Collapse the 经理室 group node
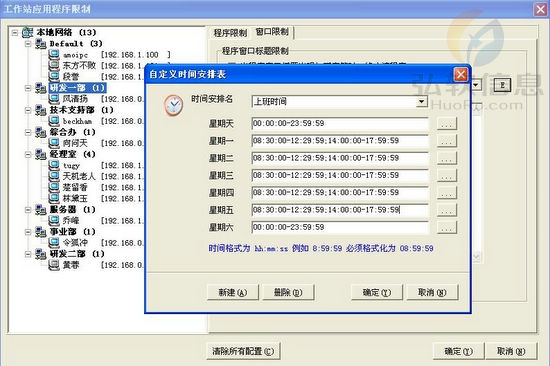 (28, 154)
